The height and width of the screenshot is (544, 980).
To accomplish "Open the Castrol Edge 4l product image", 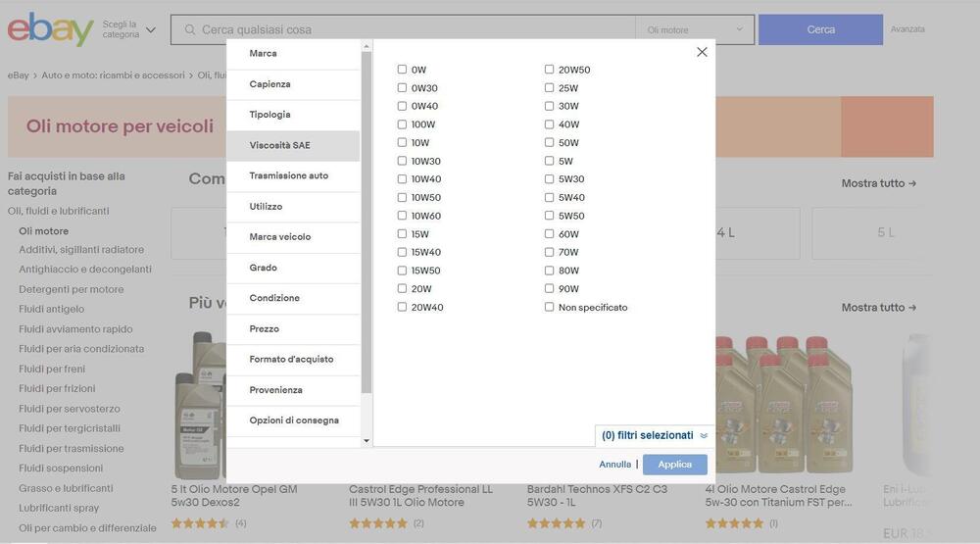I will click(x=784, y=404).
